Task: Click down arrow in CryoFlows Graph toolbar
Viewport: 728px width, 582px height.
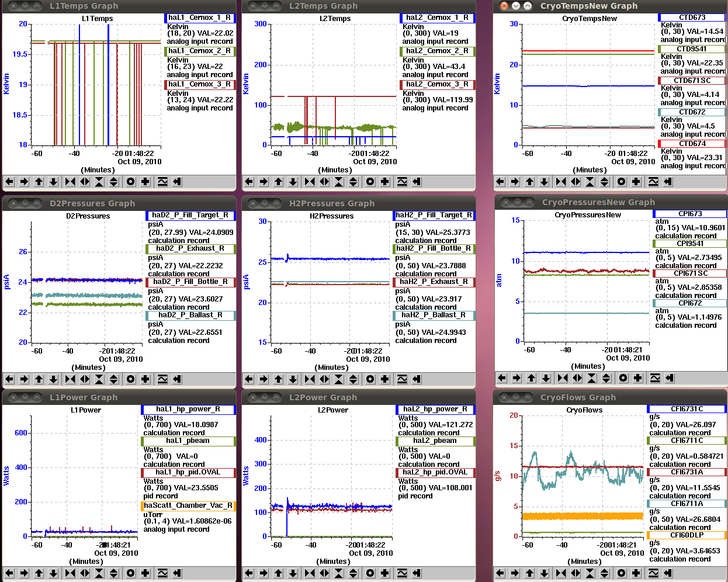Action: [x=545, y=573]
